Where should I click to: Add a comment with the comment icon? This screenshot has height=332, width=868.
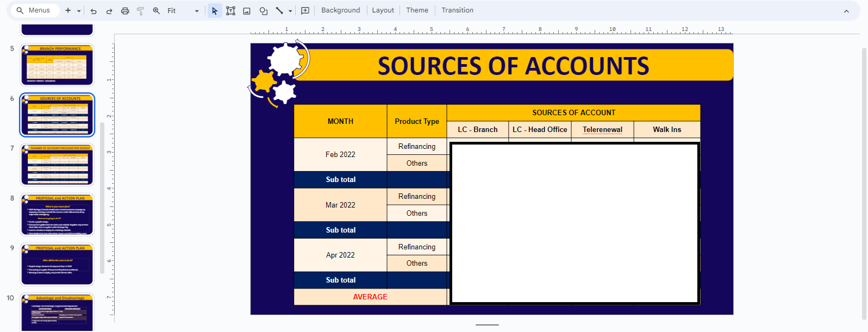(x=305, y=10)
